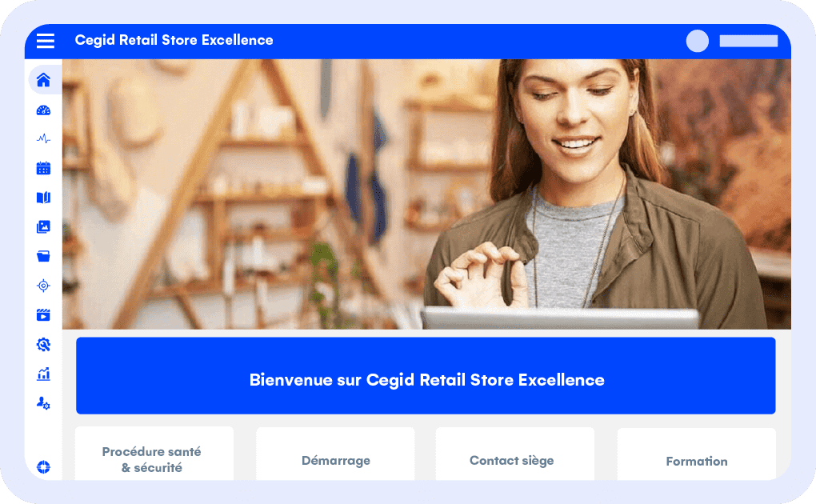Open the Contact siège card

coord(514,454)
